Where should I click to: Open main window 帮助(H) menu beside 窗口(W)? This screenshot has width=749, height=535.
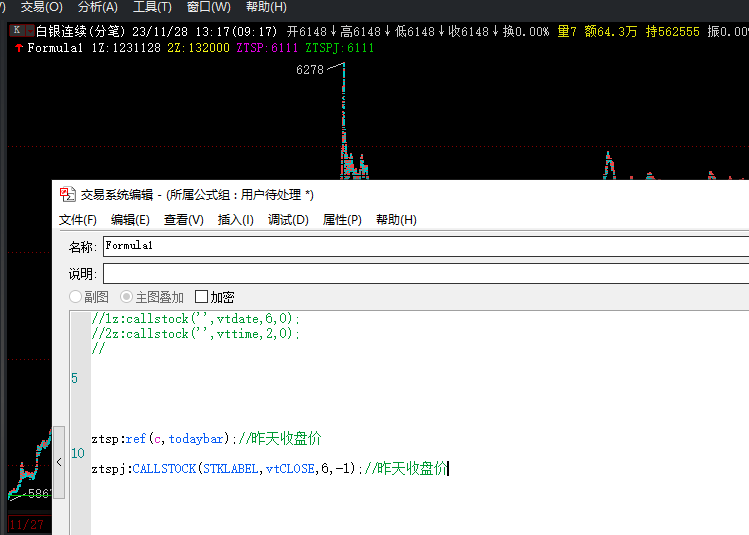[x=266, y=7]
